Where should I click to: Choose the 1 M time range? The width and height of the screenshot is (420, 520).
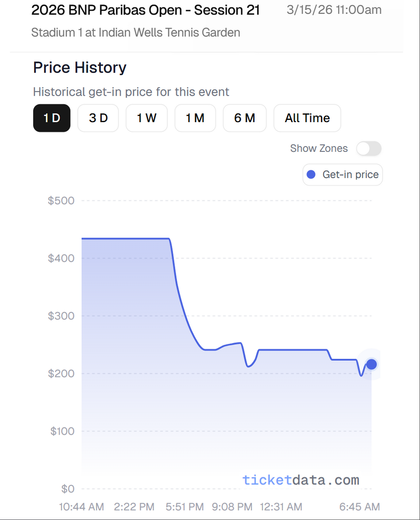(195, 118)
